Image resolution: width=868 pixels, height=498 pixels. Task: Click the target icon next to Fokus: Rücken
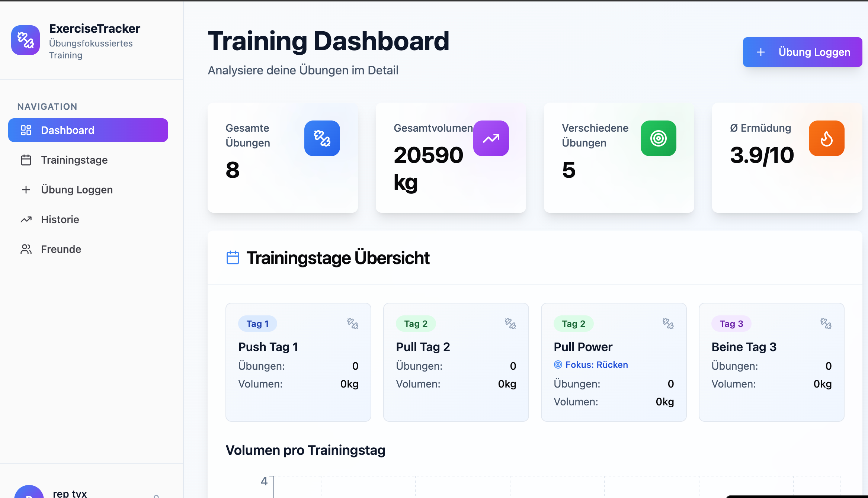point(558,364)
